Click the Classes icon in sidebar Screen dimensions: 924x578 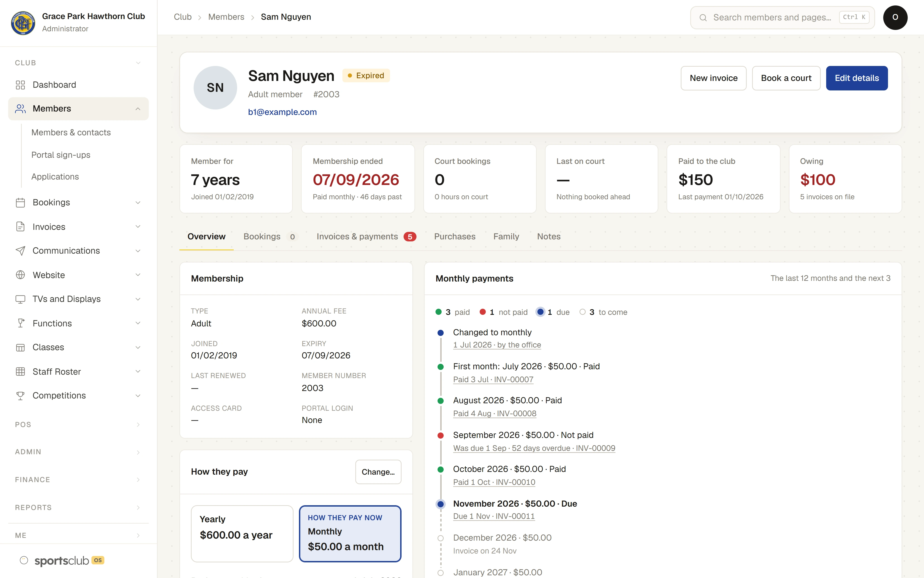tap(20, 347)
